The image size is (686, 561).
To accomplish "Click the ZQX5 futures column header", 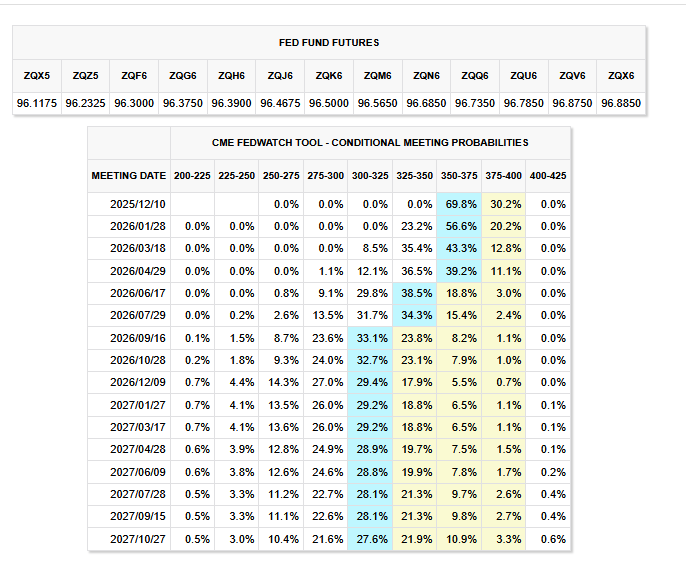I will (37, 75).
